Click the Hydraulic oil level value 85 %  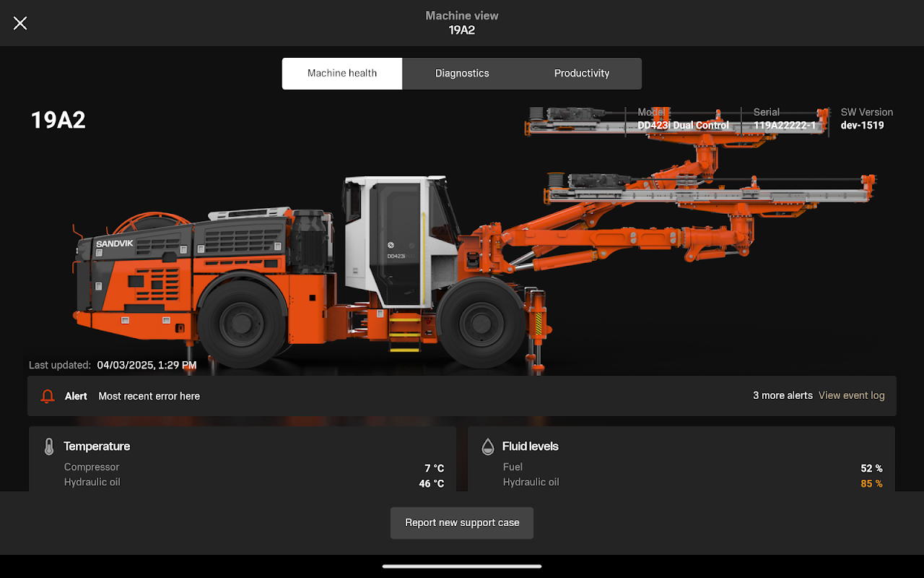tap(872, 484)
